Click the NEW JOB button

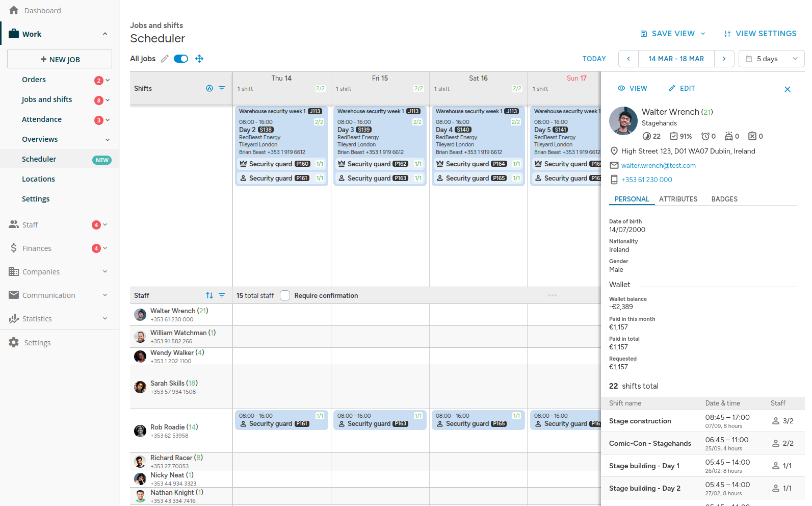[60, 59]
